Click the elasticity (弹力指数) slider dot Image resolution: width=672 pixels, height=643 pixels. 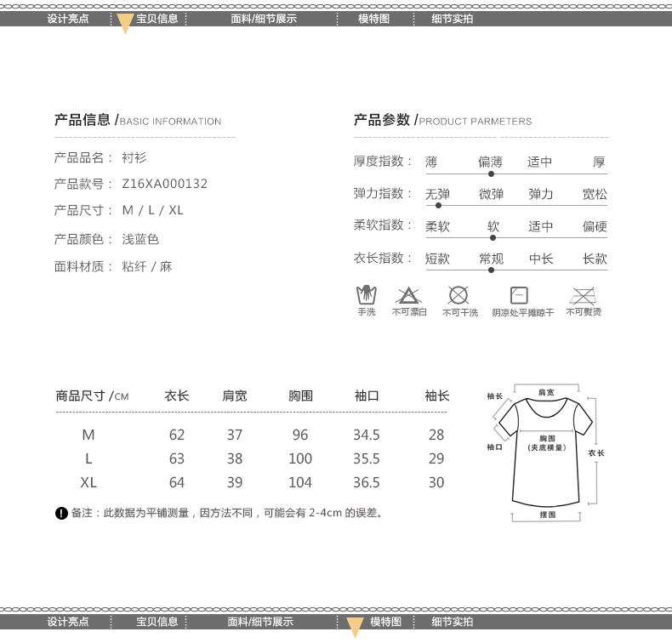[438, 205]
